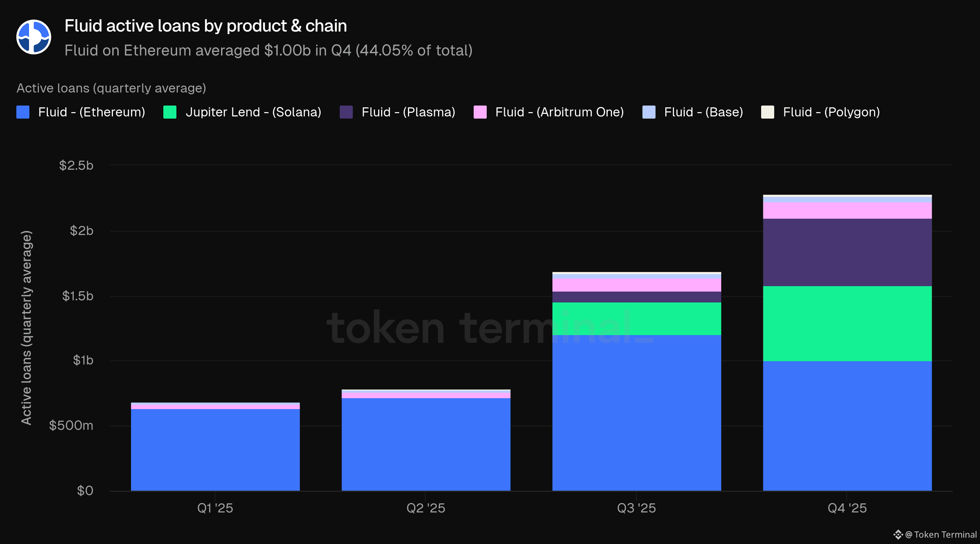
Task: Click the Q4 '25 axis label
Action: [x=847, y=508]
